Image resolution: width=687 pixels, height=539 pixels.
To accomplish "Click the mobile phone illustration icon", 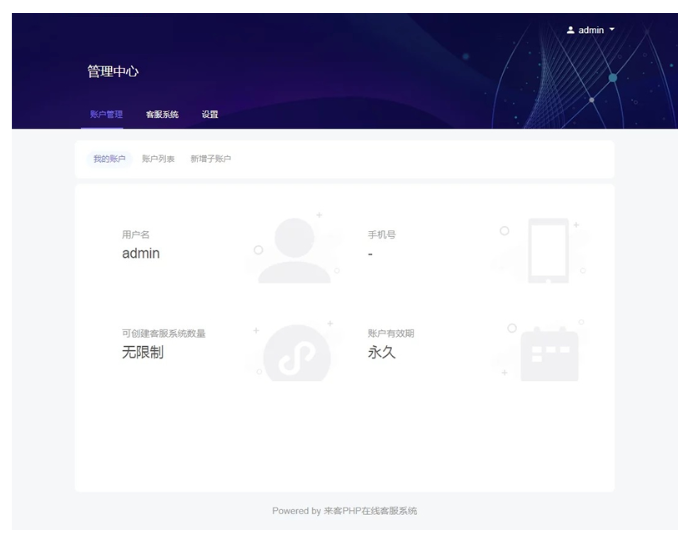I will 548,250.
